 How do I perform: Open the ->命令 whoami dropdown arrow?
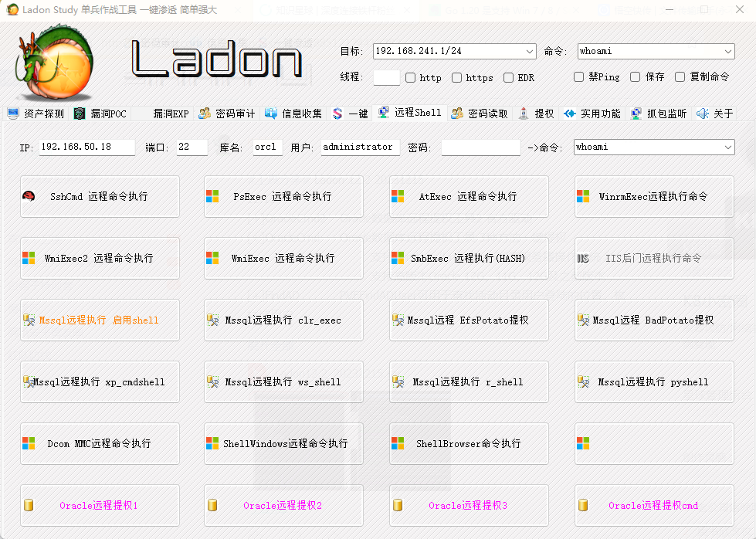[x=727, y=147]
